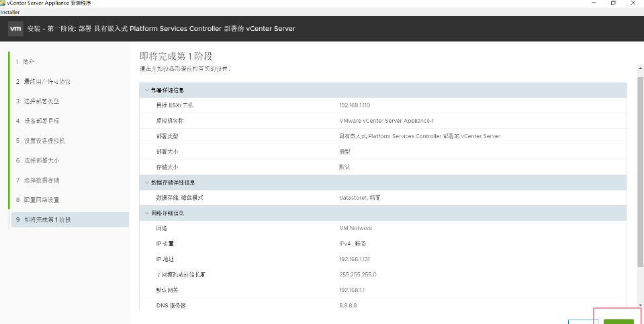Click the IP 地址 label
This screenshot has width=644, height=324.
pyautogui.click(x=165, y=259)
